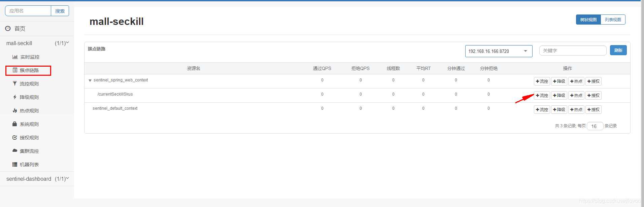Screen dimensions: 644x207
Task: Click the check-square icon for 授权规则
Action: (15, 137)
